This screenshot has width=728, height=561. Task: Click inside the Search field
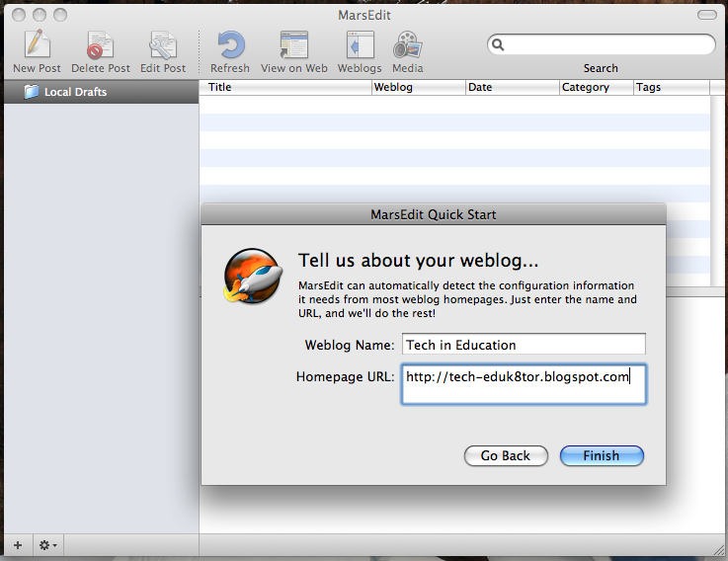click(602, 44)
